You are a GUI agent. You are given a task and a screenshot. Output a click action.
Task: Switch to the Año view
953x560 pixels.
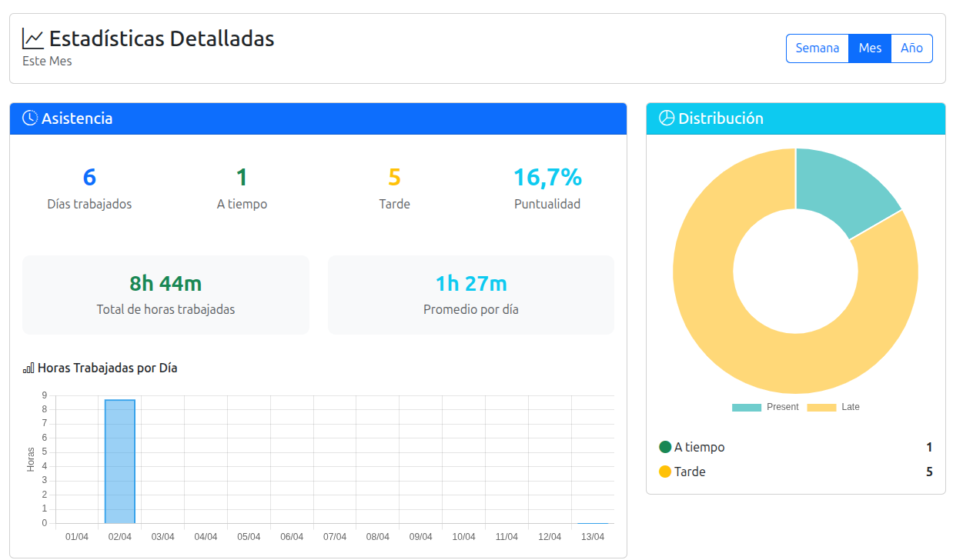click(911, 48)
